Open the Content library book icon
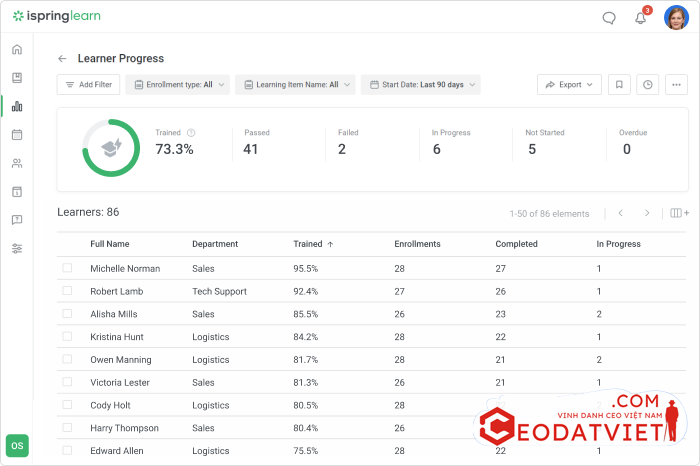 (x=17, y=78)
